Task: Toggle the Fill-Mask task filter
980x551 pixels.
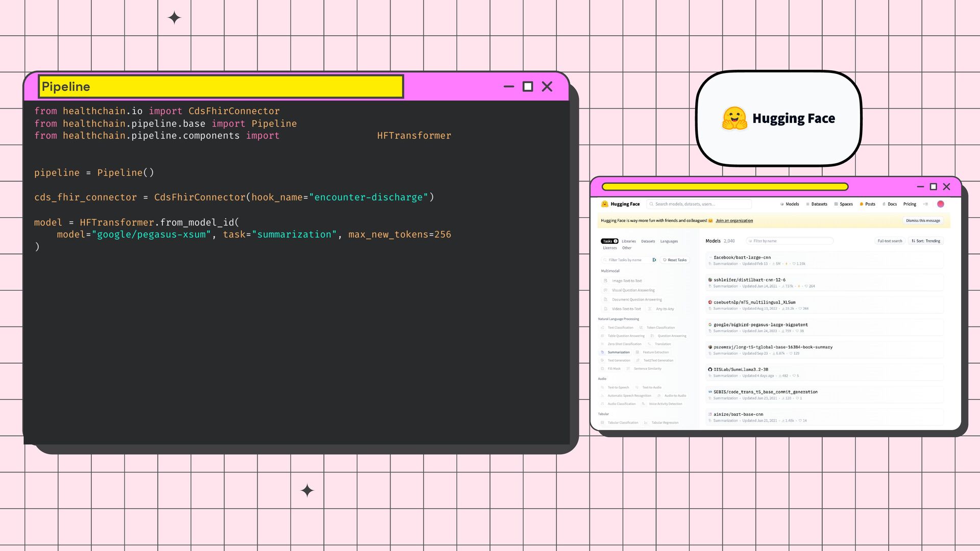Action: point(611,369)
